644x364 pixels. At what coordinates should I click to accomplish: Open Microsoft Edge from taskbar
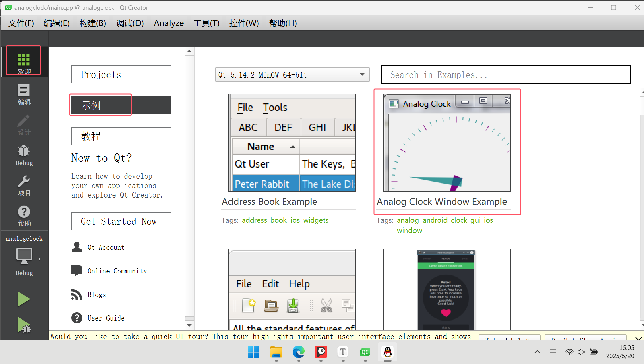click(298, 352)
